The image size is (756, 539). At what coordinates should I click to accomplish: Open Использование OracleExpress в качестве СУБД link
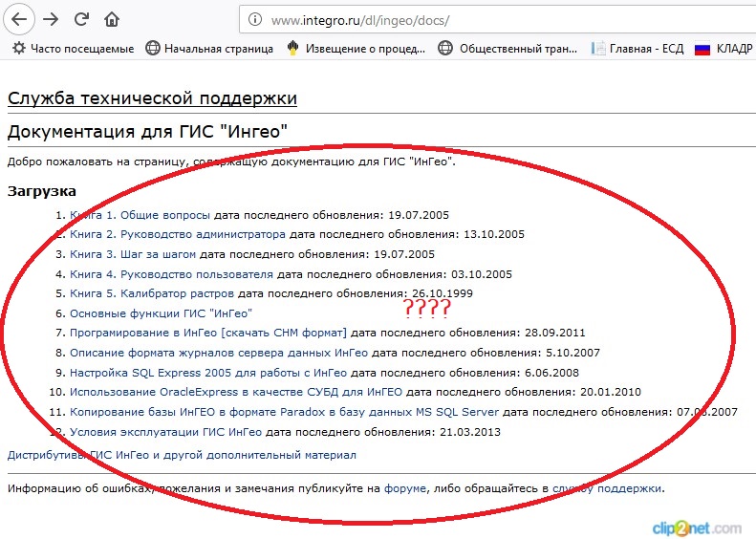pos(236,392)
